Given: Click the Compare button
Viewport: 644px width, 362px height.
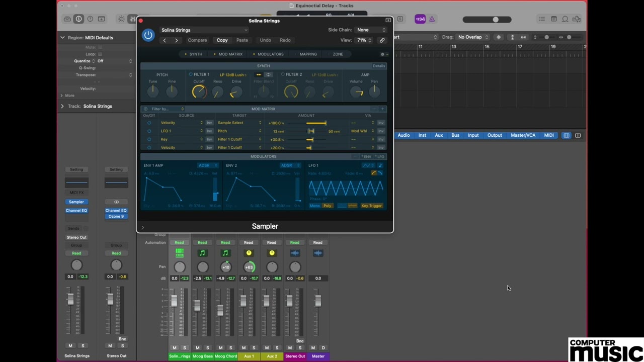Looking at the screenshot, I should 197,40.
